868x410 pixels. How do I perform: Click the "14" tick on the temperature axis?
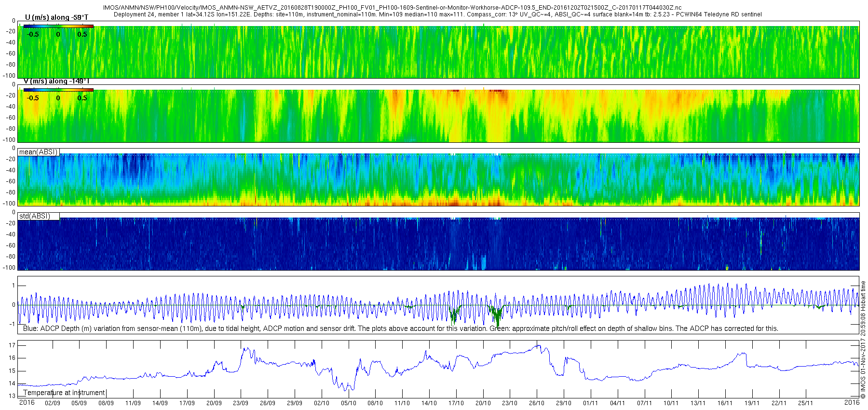[12, 383]
